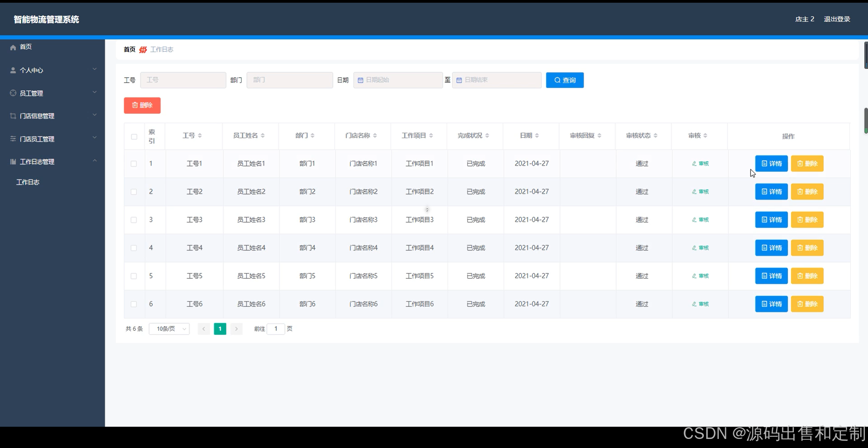Click the 门店名称5 cell
Viewport: 868px width, 448px height.
click(363, 276)
